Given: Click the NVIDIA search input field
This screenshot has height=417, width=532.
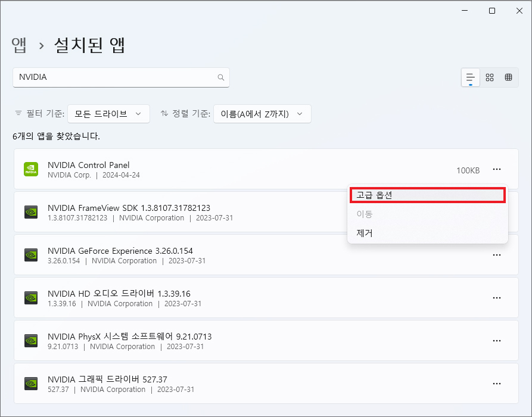Looking at the screenshot, I should tap(121, 77).
